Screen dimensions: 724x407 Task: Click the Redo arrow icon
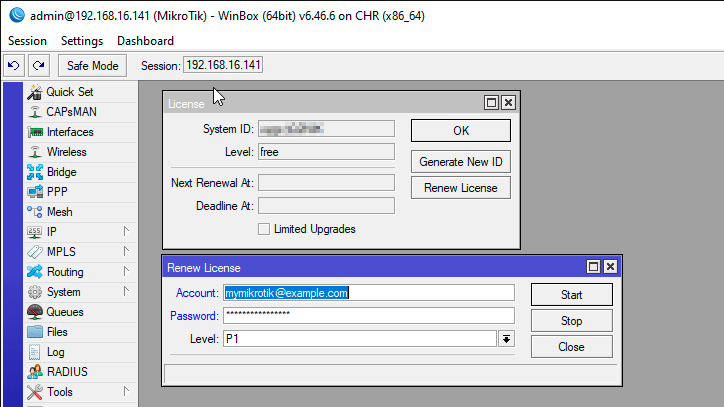pyautogui.click(x=39, y=66)
